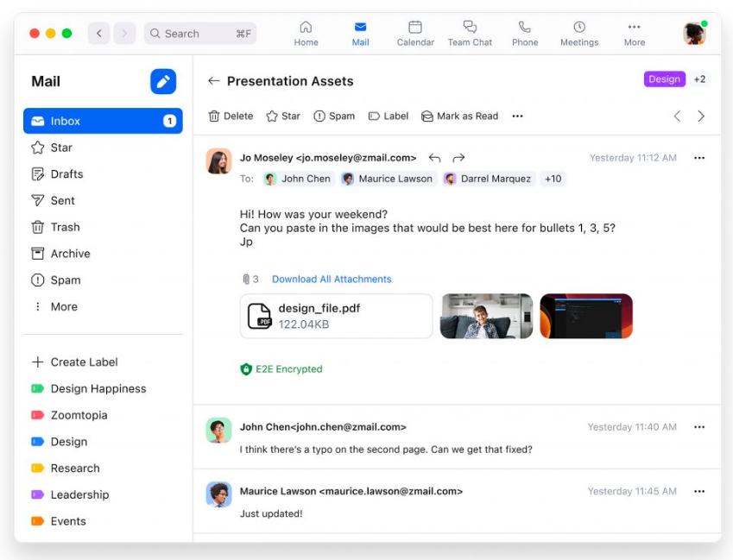The height and width of the screenshot is (560, 733).
Task: Open the Trash folder
Action: tap(103, 227)
